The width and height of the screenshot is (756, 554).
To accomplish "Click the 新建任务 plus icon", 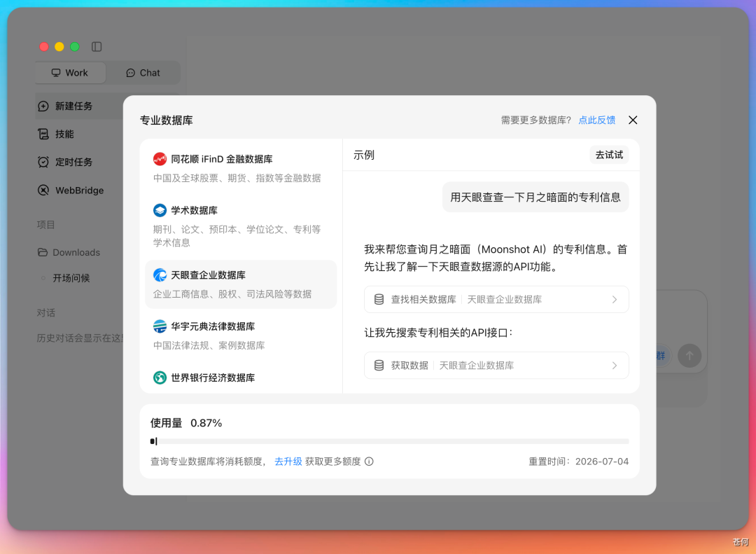I will tap(43, 106).
